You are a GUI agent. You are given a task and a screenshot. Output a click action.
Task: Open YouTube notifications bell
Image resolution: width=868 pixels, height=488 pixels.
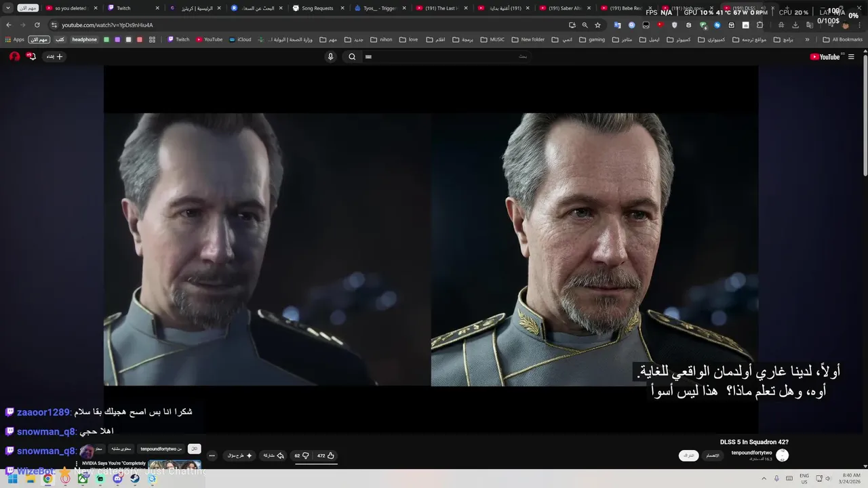tap(31, 56)
